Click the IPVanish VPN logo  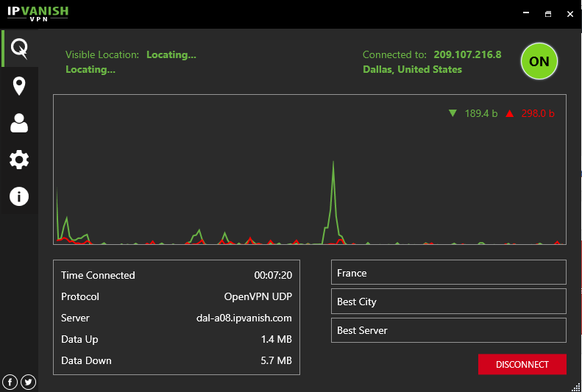(38, 14)
